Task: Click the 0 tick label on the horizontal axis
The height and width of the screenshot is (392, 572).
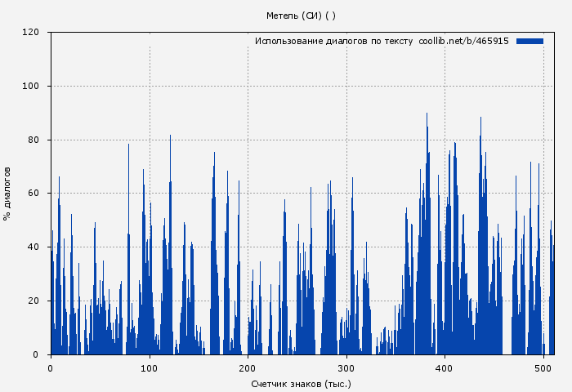Action: pos(51,368)
